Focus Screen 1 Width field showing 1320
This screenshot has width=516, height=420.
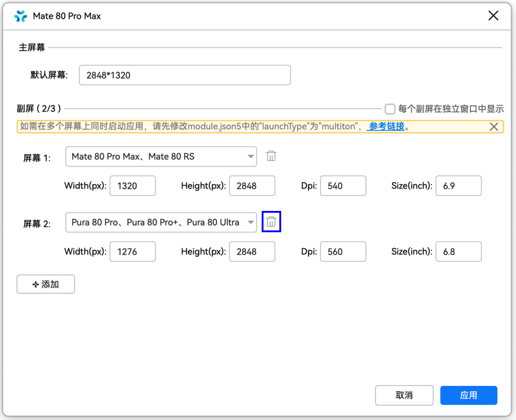(132, 186)
